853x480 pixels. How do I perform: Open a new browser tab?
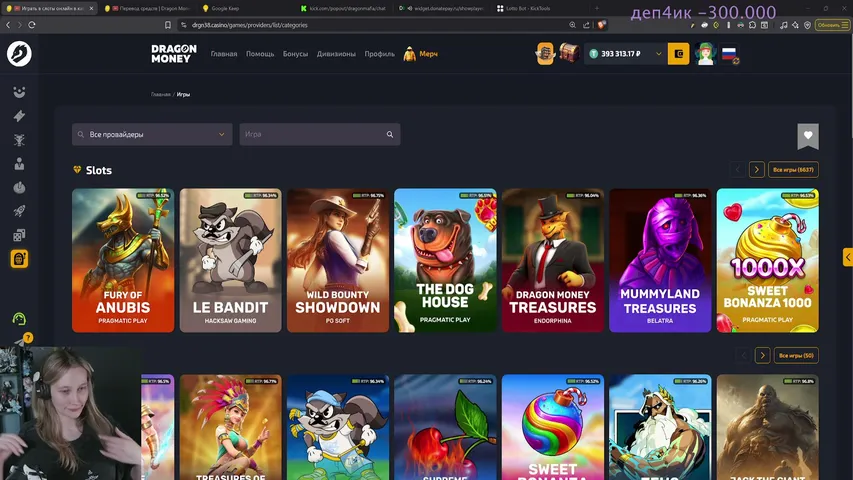pyautogui.click(x=597, y=8)
